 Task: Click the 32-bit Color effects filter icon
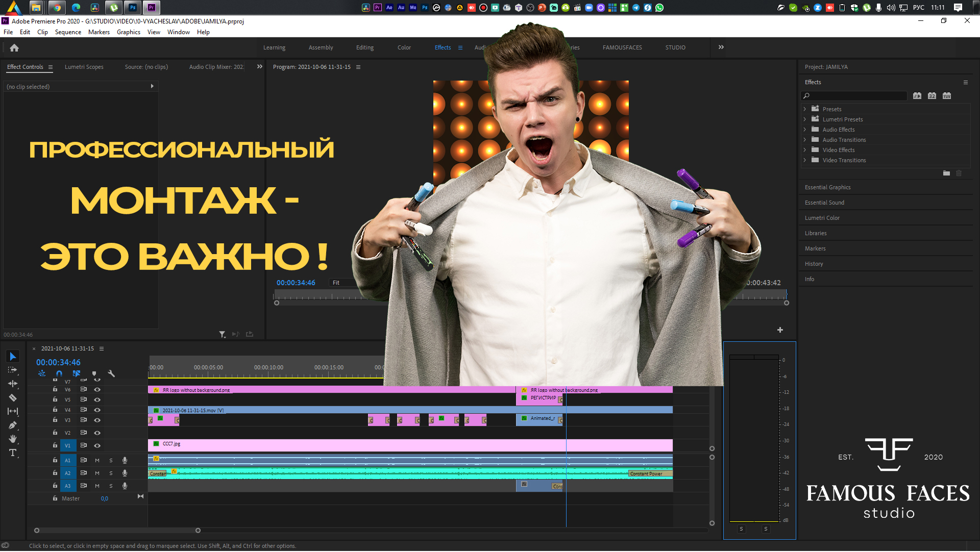pyautogui.click(x=932, y=96)
